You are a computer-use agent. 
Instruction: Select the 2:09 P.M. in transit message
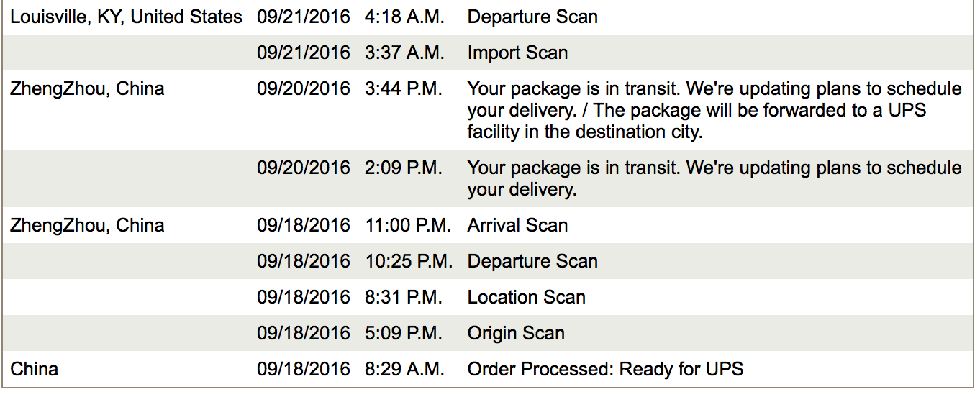point(714,178)
